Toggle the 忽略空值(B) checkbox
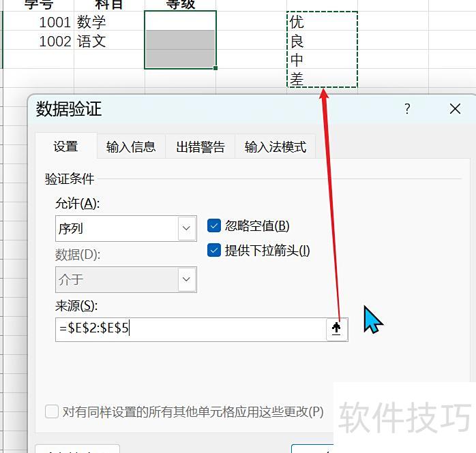Image resolution: width=476 pixels, height=453 pixels. point(214,226)
